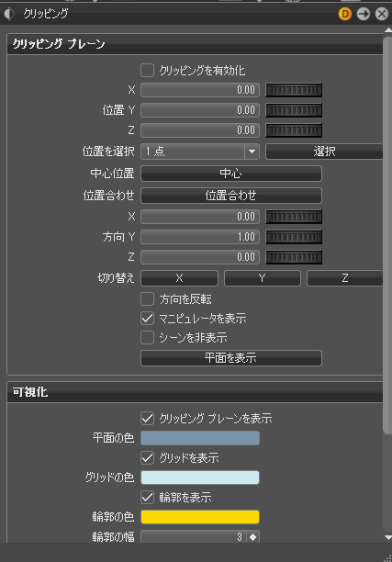
Task: Switch direction to X axis
Action: (179, 278)
